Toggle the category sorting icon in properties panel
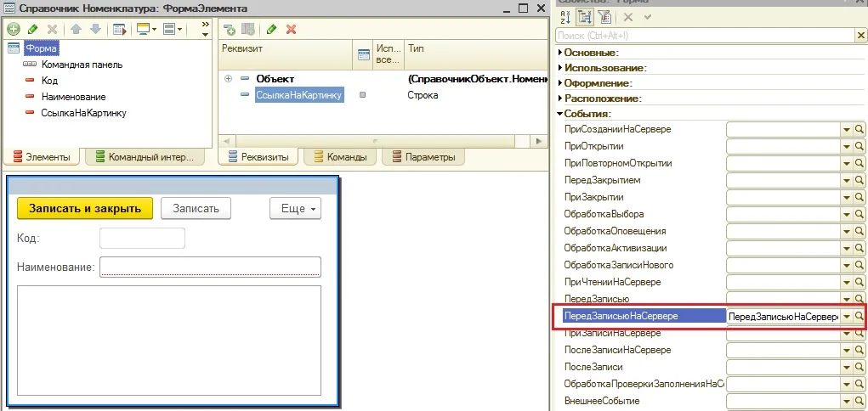 tap(583, 17)
